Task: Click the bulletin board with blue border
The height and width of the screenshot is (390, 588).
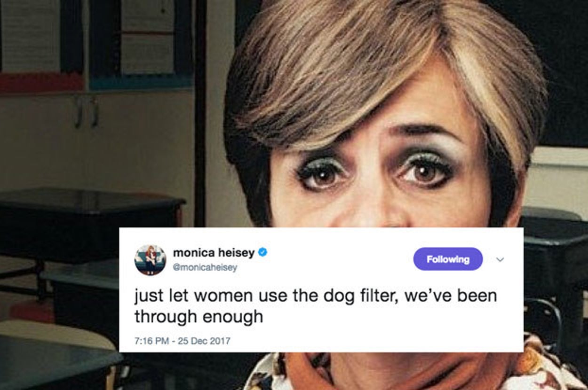Action: coord(141,45)
